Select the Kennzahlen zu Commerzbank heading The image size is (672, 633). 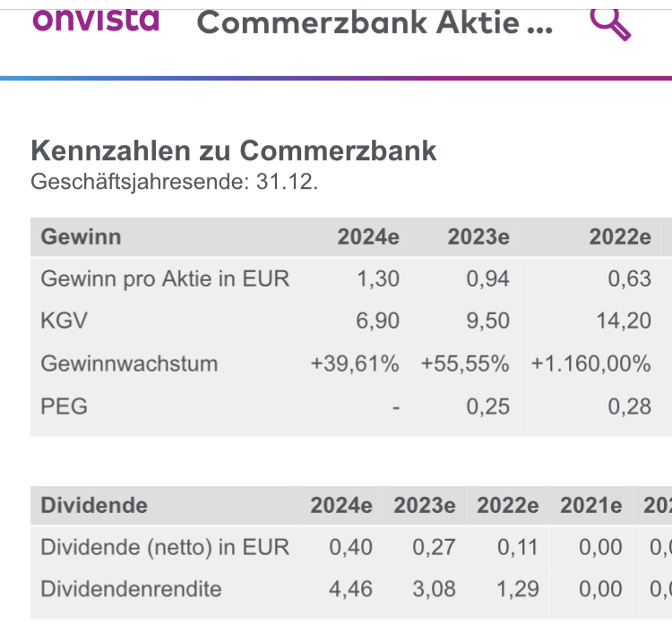tap(234, 150)
